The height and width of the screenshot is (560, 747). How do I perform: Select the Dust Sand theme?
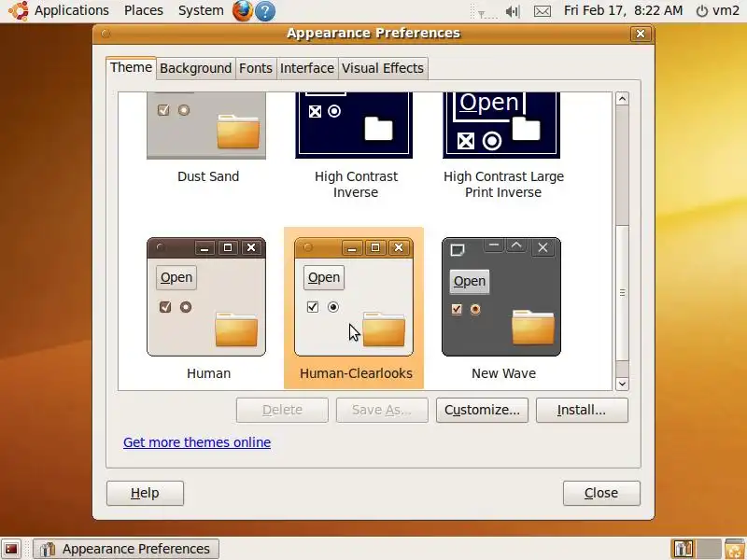coord(206,125)
